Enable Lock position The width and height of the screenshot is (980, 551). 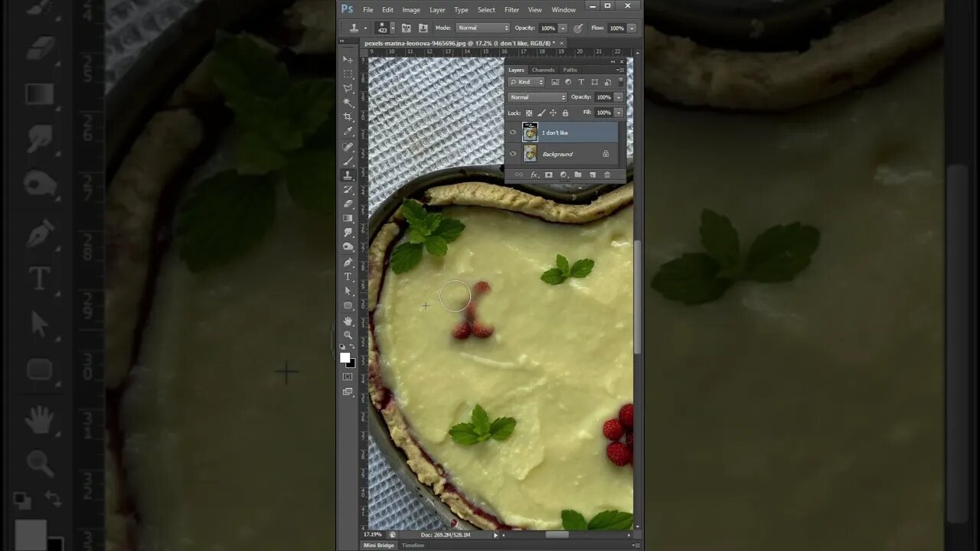(x=553, y=112)
